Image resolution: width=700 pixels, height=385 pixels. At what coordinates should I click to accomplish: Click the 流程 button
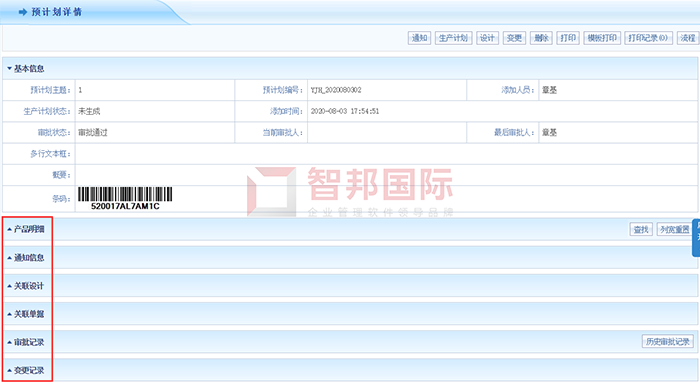[688, 38]
